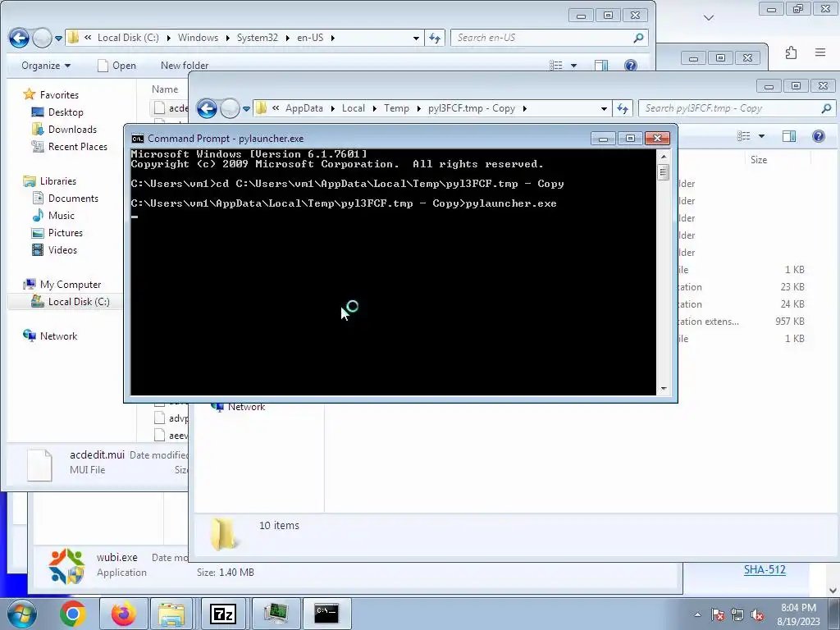
Task: Open view options arrow in pyl3FCF.tmp - Copy window
Action: click(x=761, y=137)
